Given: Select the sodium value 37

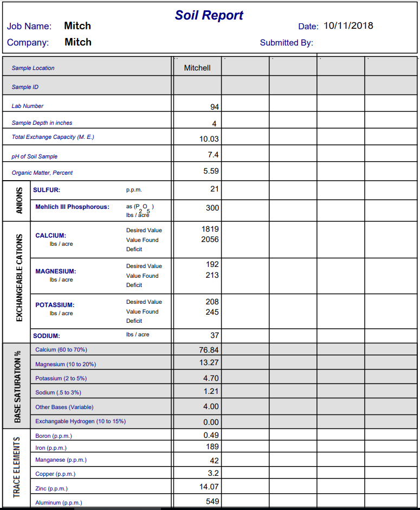Looking at the screenshot, I should click(x=215, y=335).
